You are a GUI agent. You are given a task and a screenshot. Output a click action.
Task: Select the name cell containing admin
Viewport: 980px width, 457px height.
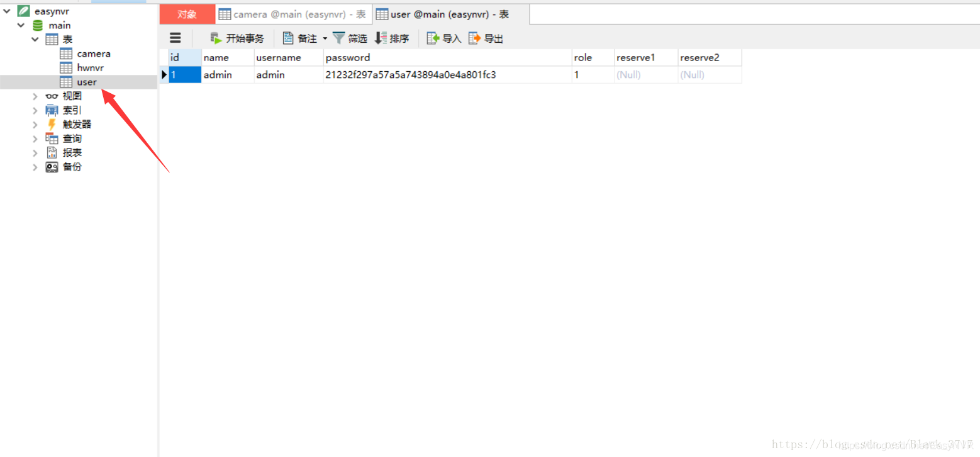point(228,75)
